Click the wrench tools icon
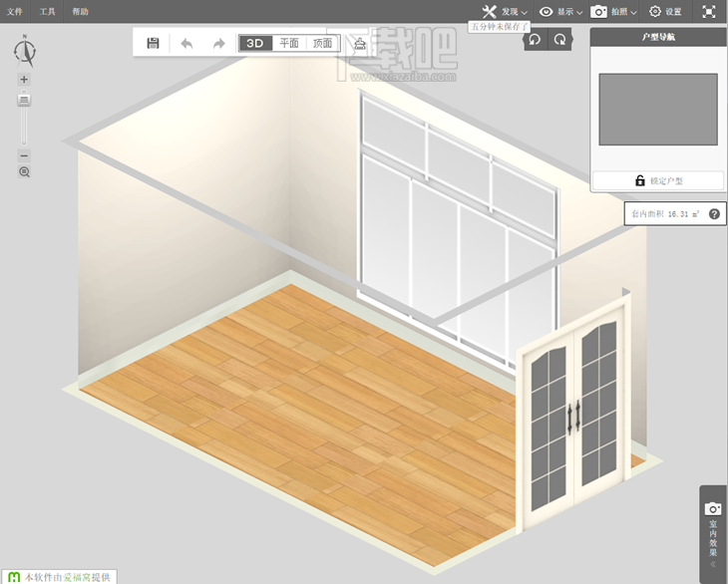Image resolution: width=728 pixels, height=584 pixels. pyautogui.click(x=490, y=12)
